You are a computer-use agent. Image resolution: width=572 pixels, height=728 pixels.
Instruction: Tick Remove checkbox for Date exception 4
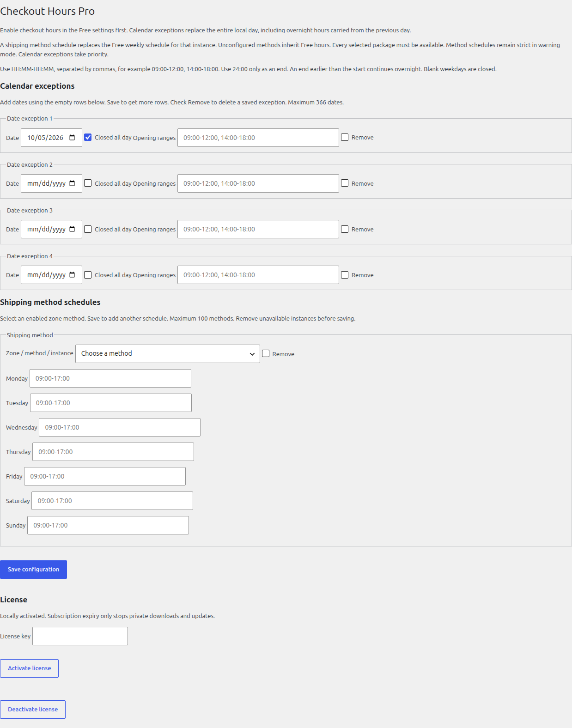pyautogui.click(x=345, y=274)
